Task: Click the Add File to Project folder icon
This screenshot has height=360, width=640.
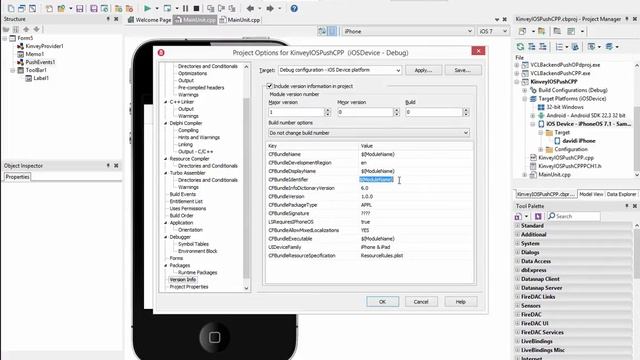Action: point(118,8)
